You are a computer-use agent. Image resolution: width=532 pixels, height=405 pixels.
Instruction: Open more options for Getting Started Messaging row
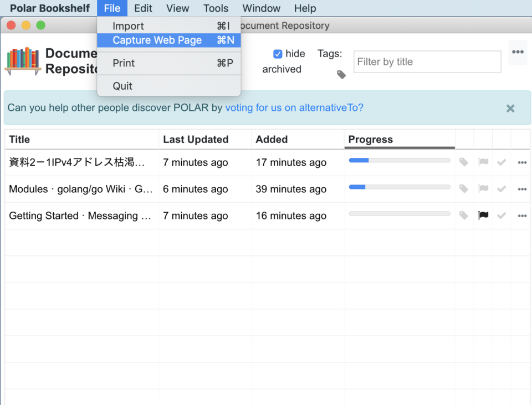(x=522, y=216)
